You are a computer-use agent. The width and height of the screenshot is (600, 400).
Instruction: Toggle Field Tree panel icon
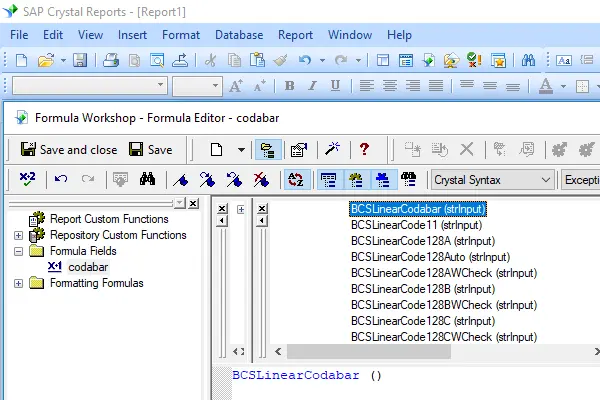329,180
